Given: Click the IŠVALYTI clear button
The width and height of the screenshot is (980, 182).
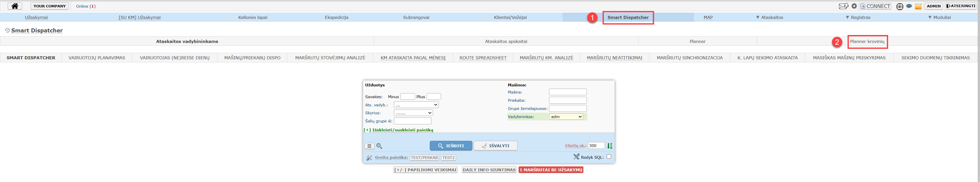Looking at the screenshot, I should (495, 146).
